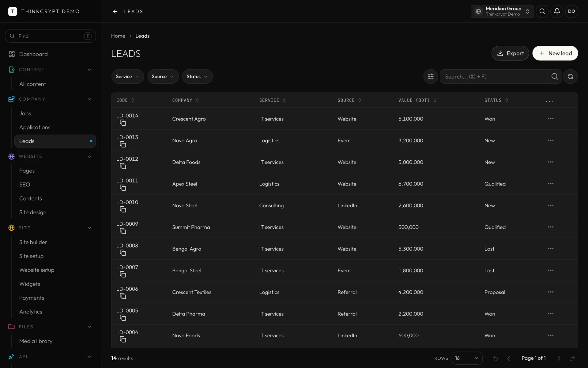Viewport: 588px width, 368px height.
Task: Open the rows per page selector
Action: (x=467, y=358)
